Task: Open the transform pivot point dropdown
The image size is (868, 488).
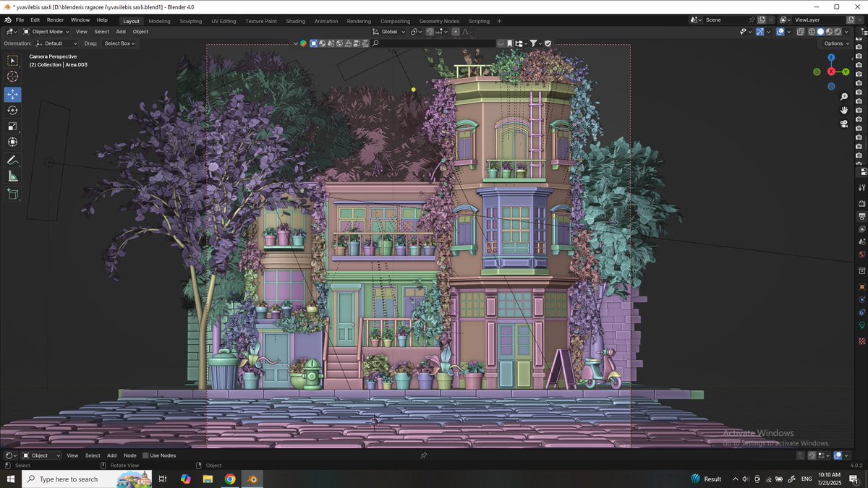Action: point(416,32)
